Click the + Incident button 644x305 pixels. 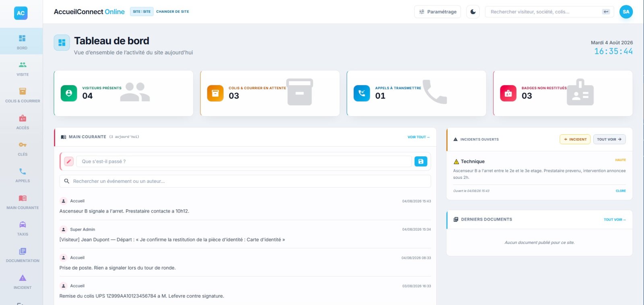pyautogui.click(x=575, y=139)
